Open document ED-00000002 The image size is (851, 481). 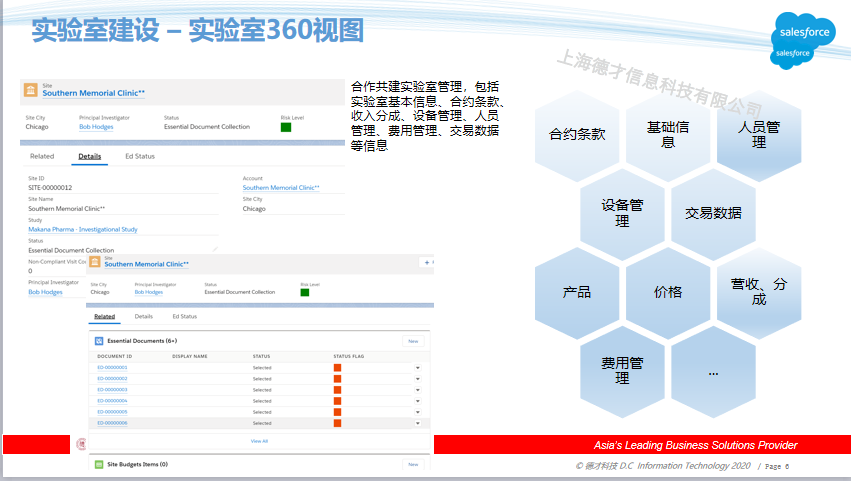pos(112,379)
